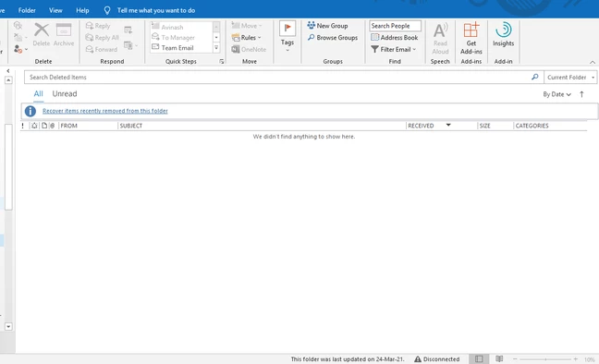599x364 pixels.
Task: Click the Reply button
Action: 98,26
